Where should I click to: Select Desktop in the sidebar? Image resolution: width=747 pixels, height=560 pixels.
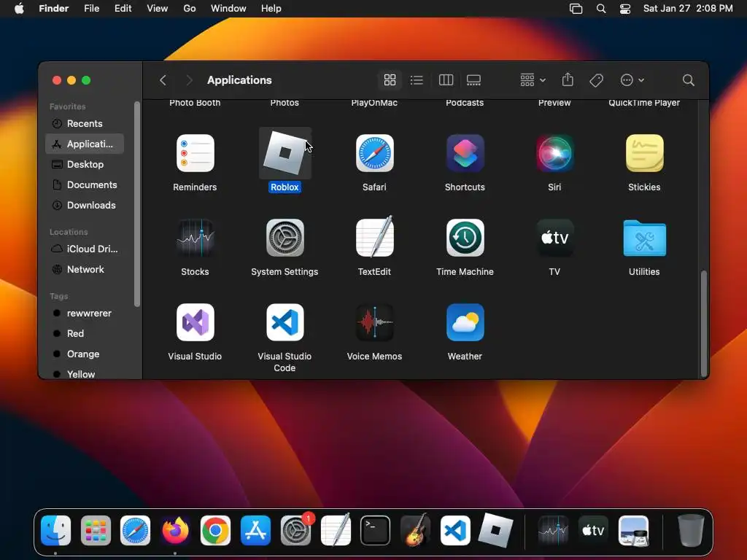[x=85, y=164]
